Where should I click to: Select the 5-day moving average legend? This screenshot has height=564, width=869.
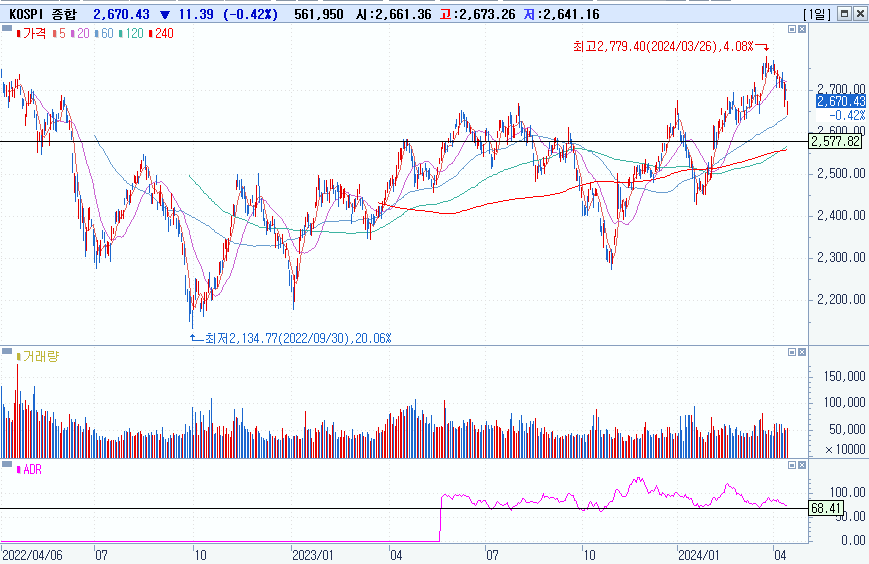[60, 33]
